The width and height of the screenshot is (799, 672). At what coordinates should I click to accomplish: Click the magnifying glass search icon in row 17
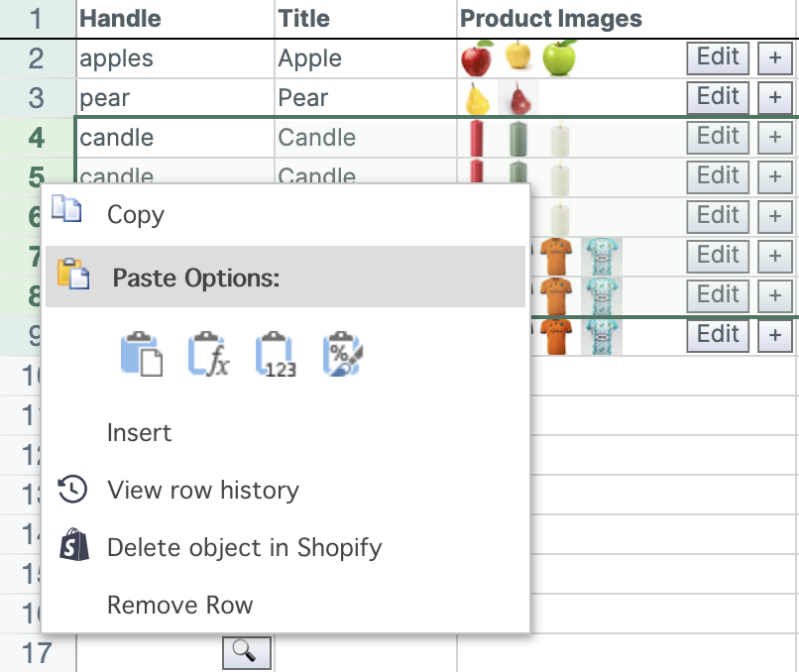[246, 652]
